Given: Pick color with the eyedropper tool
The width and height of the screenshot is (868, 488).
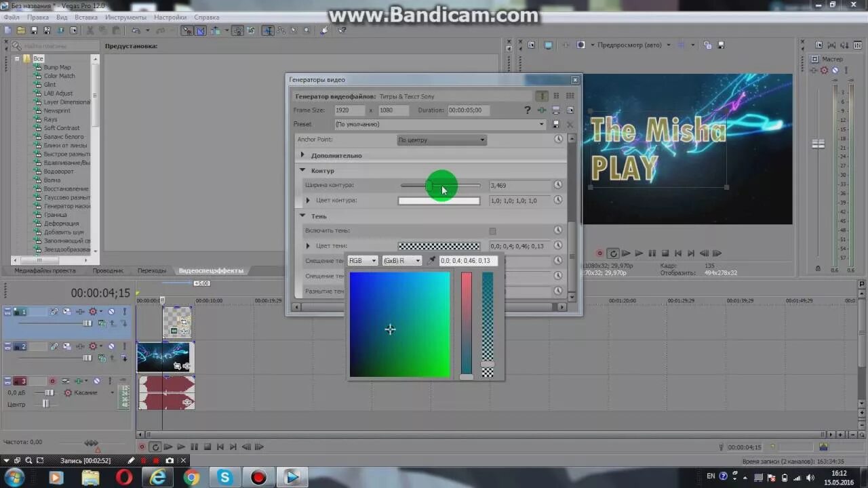Looking at the screenshot, I should [x=431, y=260].
